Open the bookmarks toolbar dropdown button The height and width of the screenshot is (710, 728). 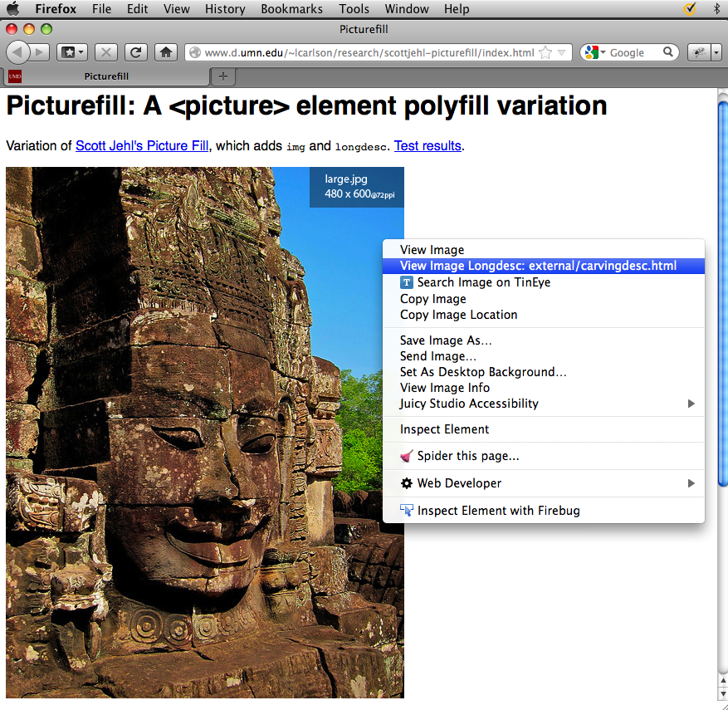coord(71,52)
